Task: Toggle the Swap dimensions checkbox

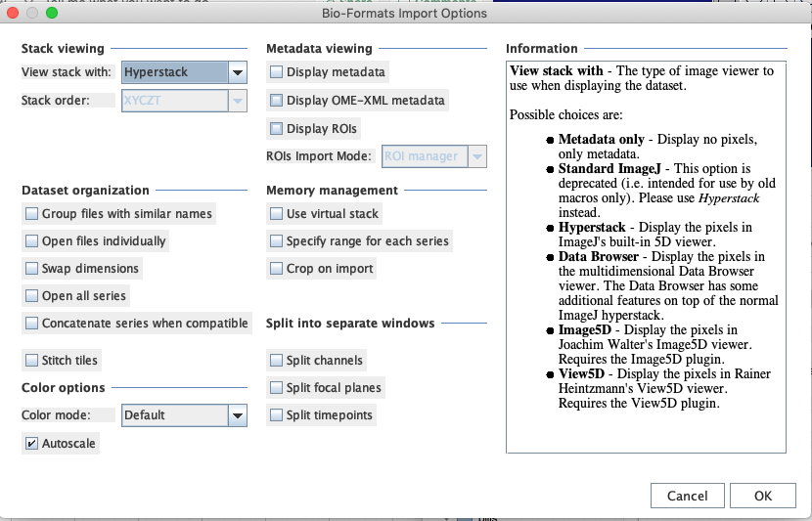Action: tap(32, 268)
